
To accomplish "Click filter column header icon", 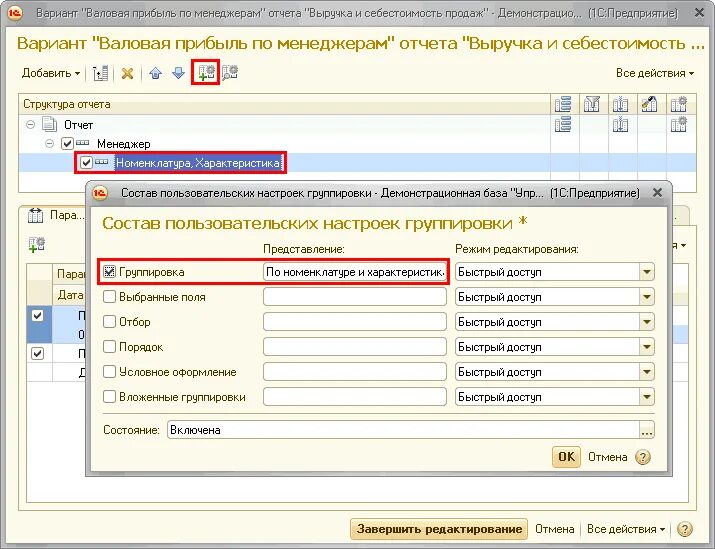I will 592,104.
